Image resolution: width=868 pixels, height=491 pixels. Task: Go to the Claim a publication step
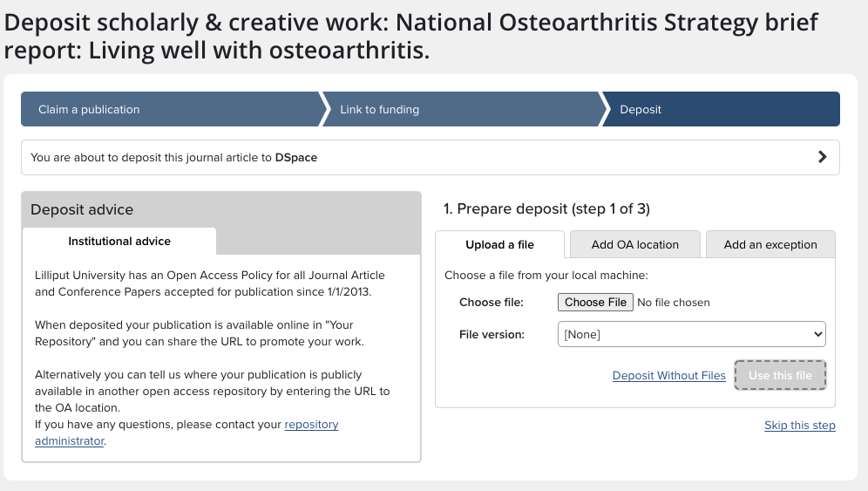pyautogui.click(x=89, y=110)
